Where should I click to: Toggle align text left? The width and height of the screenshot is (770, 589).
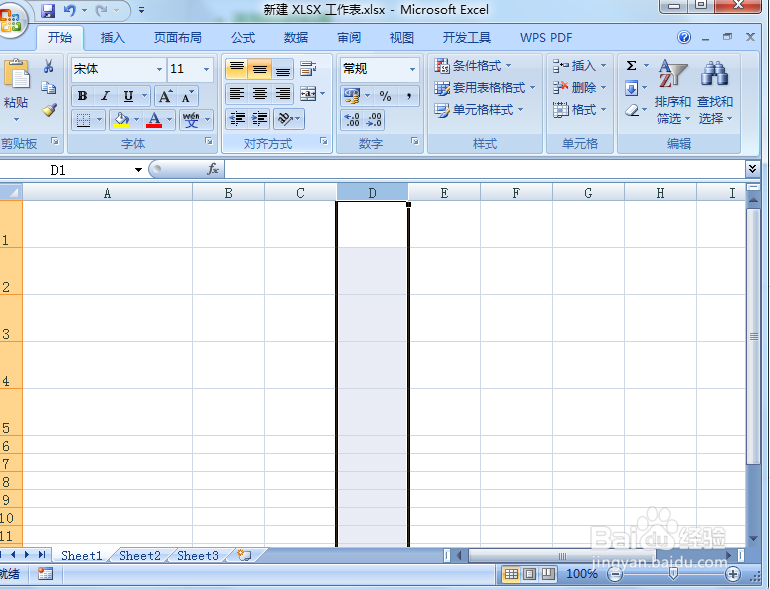click(x=237, y=94)
